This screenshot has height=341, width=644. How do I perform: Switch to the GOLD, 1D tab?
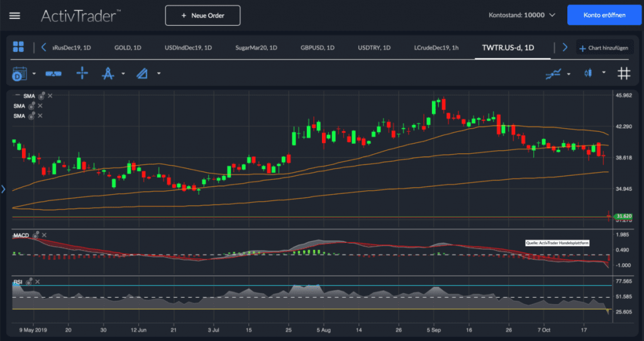click(x=128, y=48)
